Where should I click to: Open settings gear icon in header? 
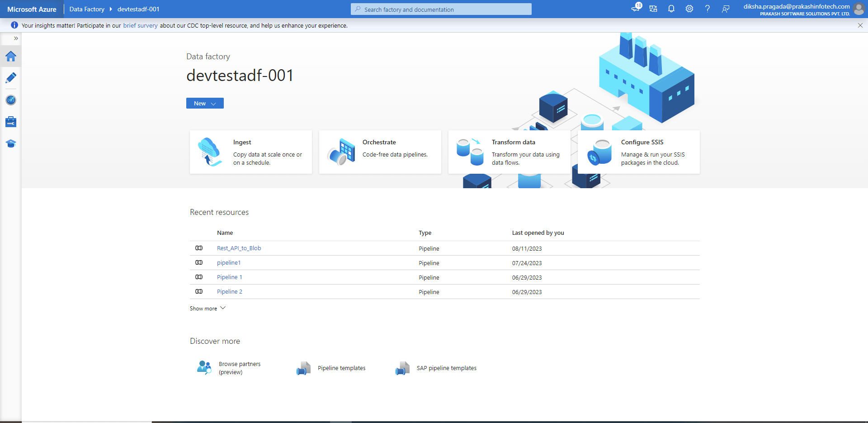(x=689, y=9)
